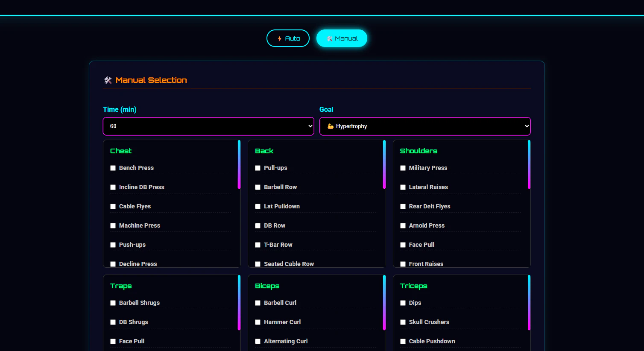644x351 pixels.
Task: Tick the Cable Flyes checkbox
Action: (x=113, y=207)
